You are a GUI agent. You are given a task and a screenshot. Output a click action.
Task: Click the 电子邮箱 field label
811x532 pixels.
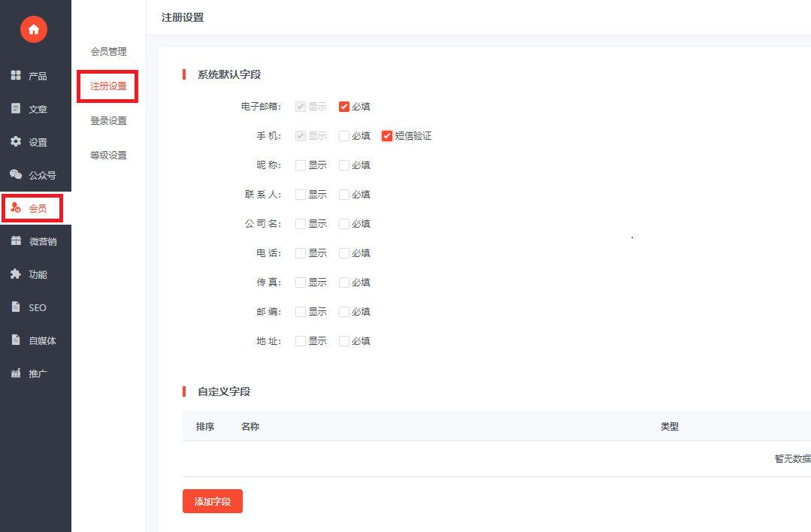click(262, 107)
